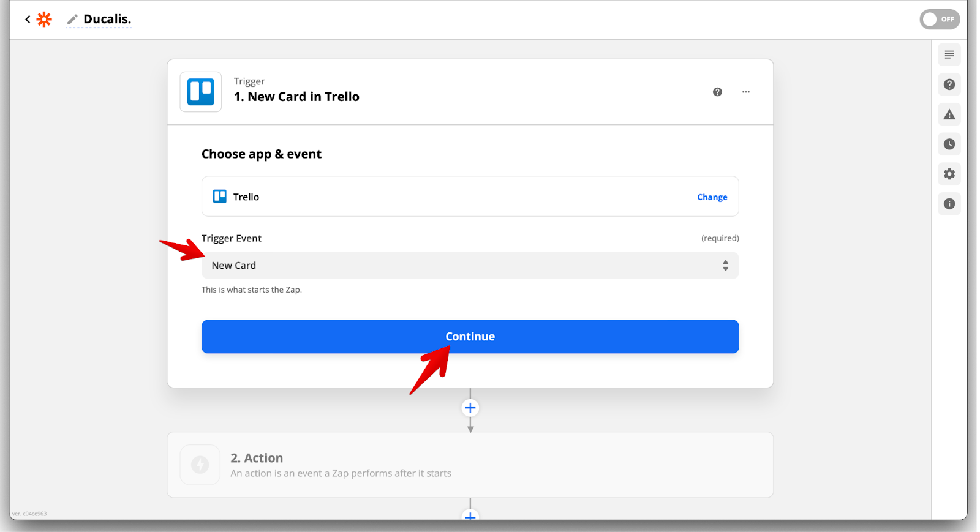Click Change to switch the app
Screen dimensions: 980x532
point(712,197)
